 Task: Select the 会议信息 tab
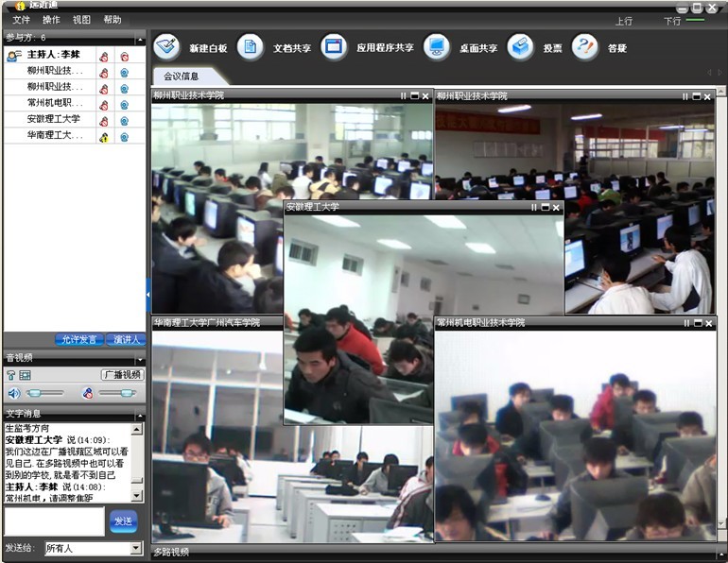[181, 76]
